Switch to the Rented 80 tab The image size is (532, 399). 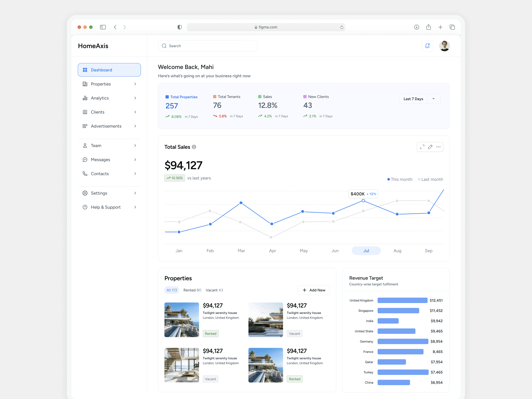192,290
